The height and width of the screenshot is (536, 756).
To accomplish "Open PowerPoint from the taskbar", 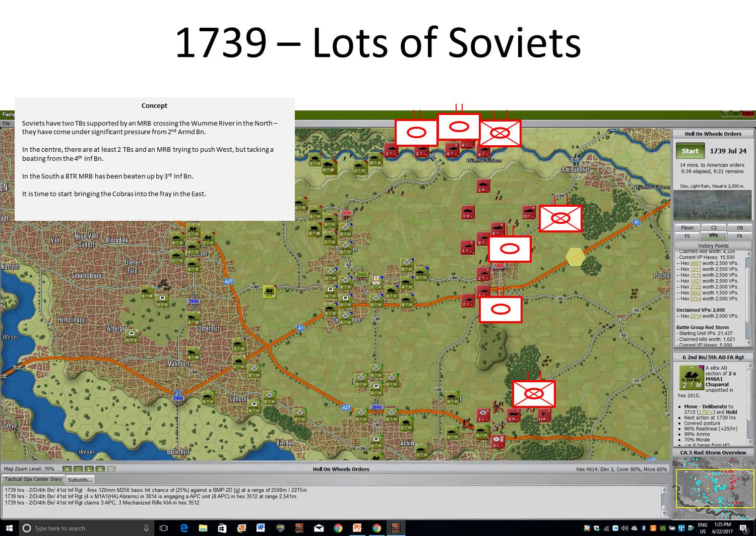I will [357, 528].
